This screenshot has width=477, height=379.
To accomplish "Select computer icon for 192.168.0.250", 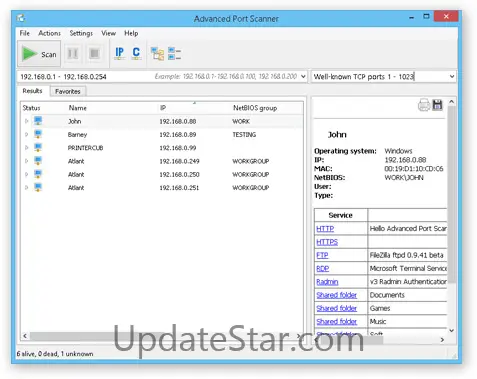I will (38, 174).
